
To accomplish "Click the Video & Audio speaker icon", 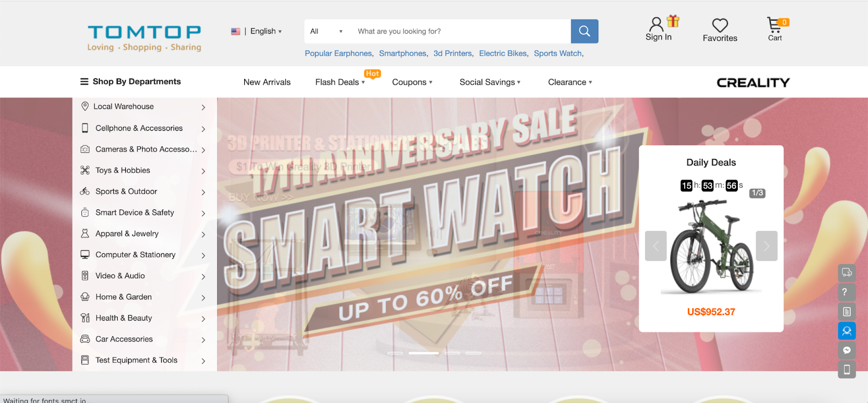I will pos(85,276).
